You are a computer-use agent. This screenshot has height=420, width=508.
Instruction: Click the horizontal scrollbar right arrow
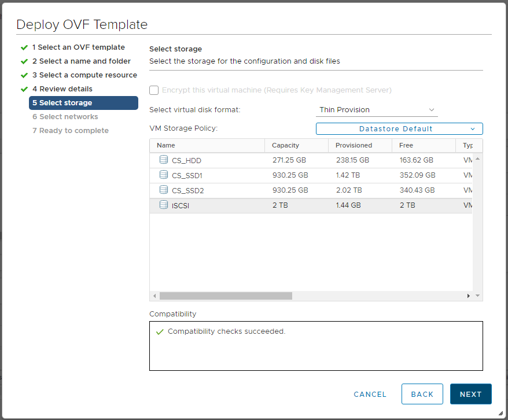coord(469,296)
